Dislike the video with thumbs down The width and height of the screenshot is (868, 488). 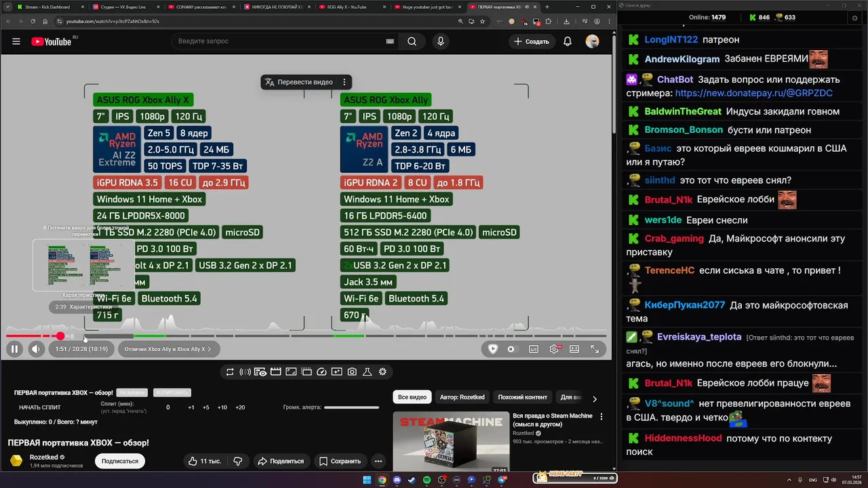point(238,461)
